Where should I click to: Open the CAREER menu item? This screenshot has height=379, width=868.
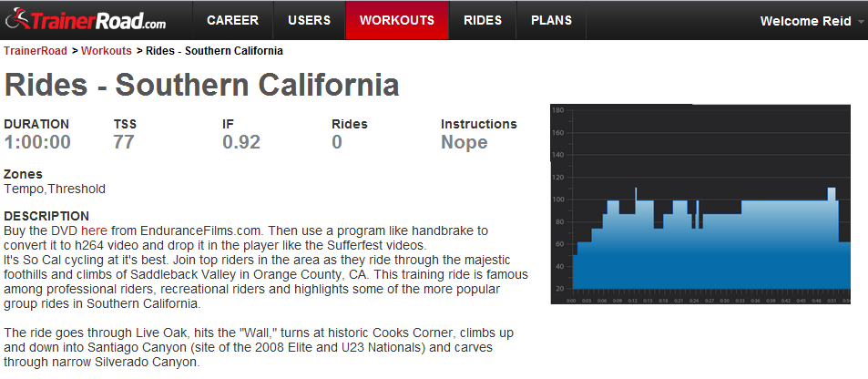point(232,20)
